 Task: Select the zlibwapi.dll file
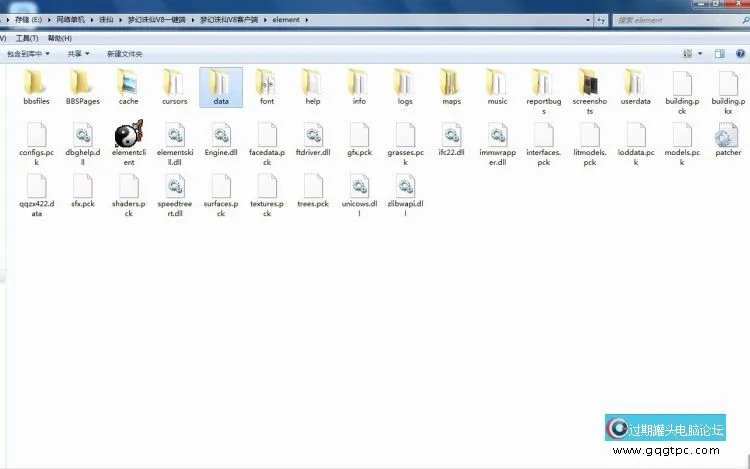point(405,187)
